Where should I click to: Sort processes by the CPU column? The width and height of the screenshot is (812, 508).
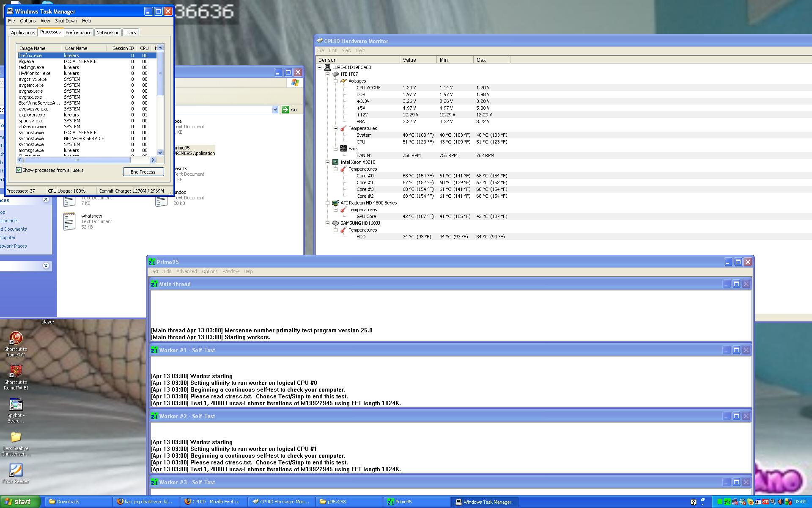144,48
